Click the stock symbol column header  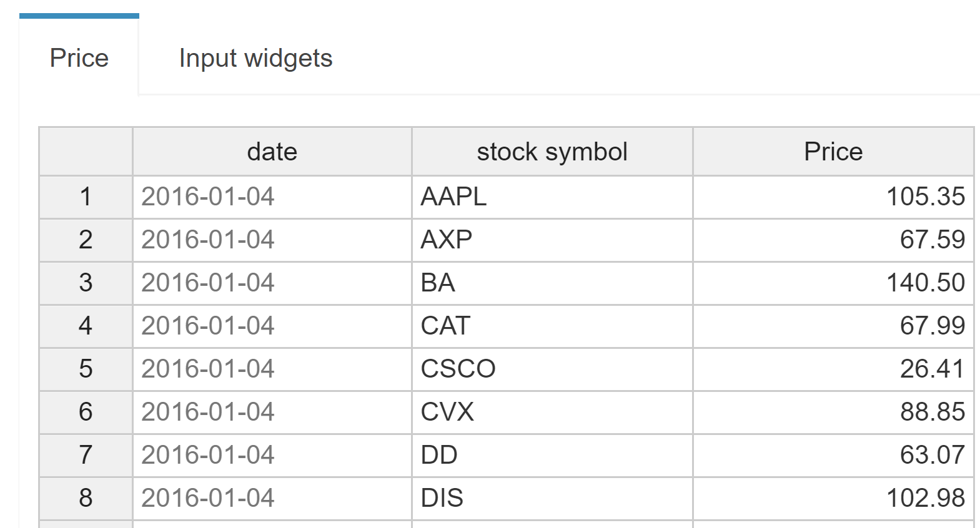552,152
